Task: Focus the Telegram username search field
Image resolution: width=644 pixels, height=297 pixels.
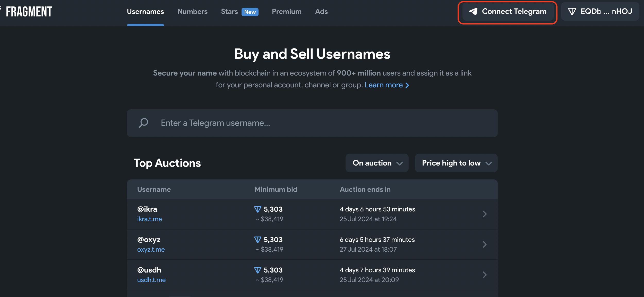Action: 312,123
